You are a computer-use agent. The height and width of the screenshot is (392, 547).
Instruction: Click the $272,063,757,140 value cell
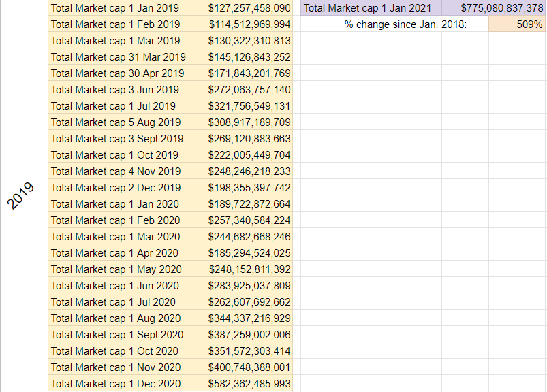tap(240, 90)
